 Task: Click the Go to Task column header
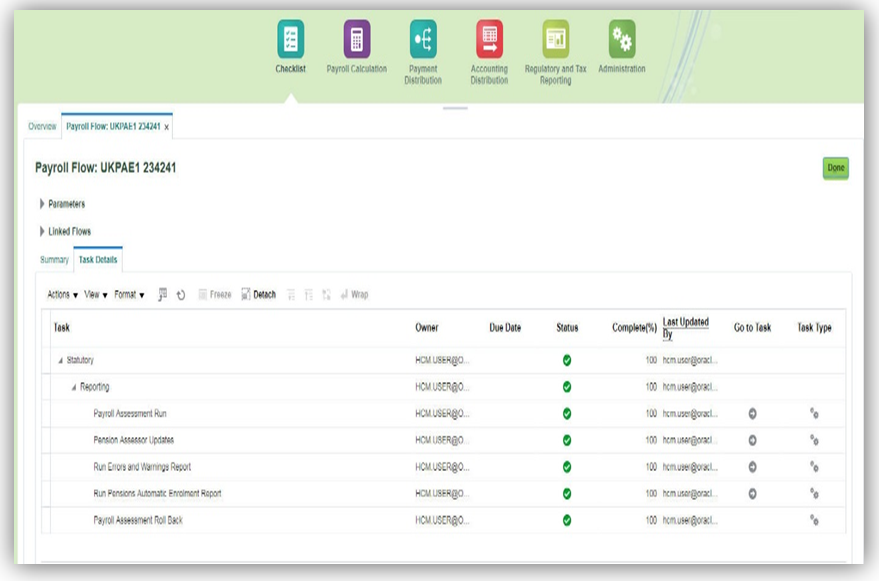pyautogui.click(x=752, y=328)
